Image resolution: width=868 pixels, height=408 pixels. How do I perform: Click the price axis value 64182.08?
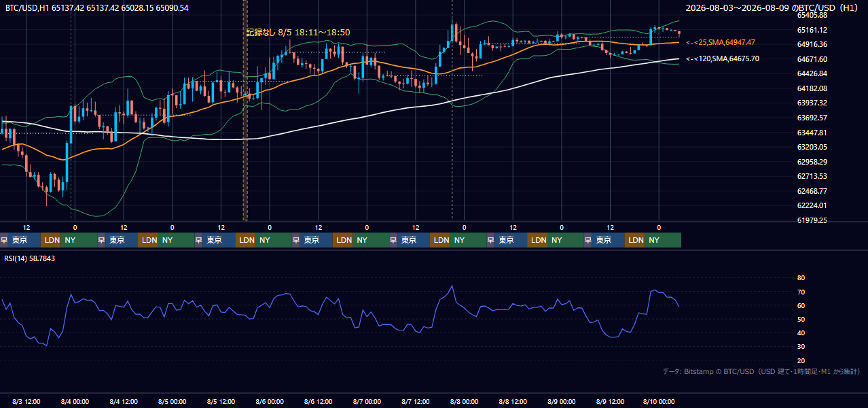[812, 88]
